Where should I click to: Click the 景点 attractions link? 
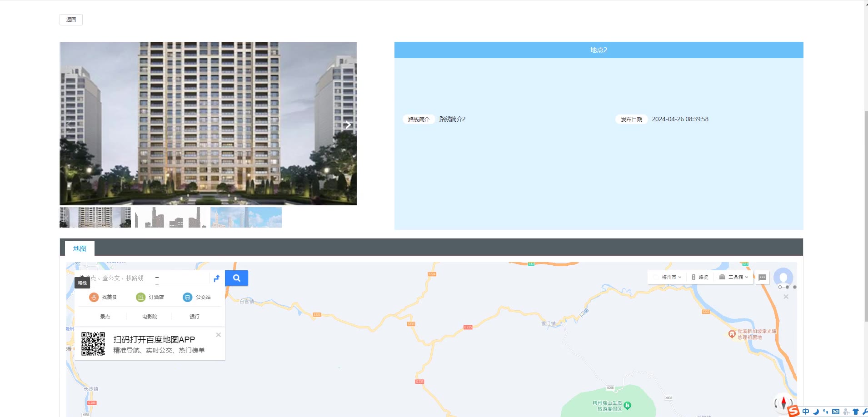(105, 317)
